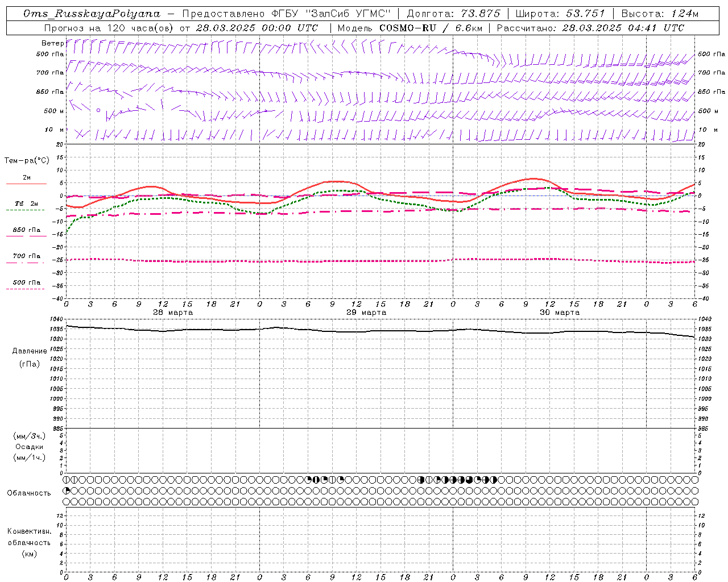Screen dimensions: 728x582
Task: Click the 29 марта date label
Action: [366, 313]
